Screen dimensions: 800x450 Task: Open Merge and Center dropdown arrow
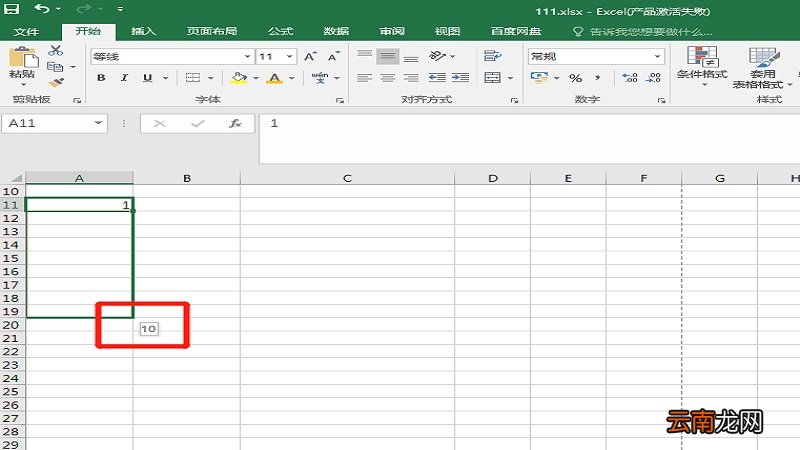click(510, 79)
